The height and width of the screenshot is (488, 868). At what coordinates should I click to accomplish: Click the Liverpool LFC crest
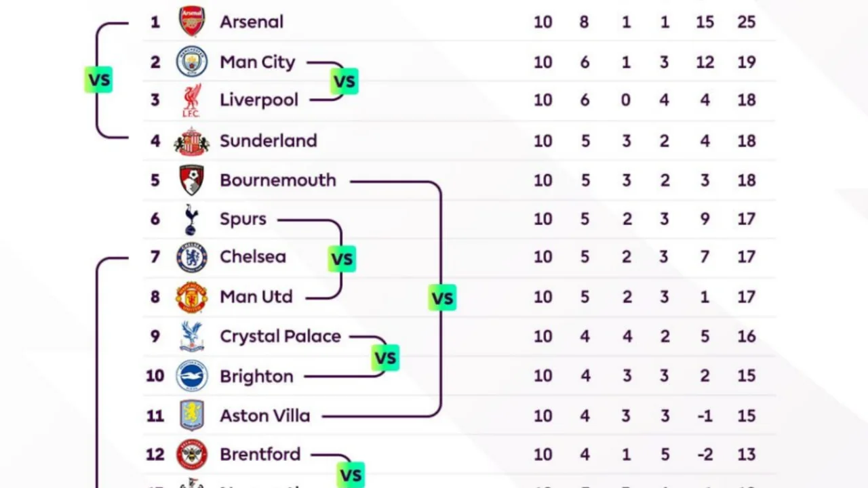(191, 101)
